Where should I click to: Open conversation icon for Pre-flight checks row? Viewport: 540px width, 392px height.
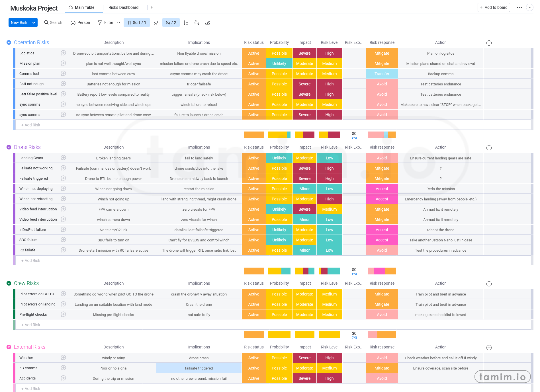tap(63, 314)
